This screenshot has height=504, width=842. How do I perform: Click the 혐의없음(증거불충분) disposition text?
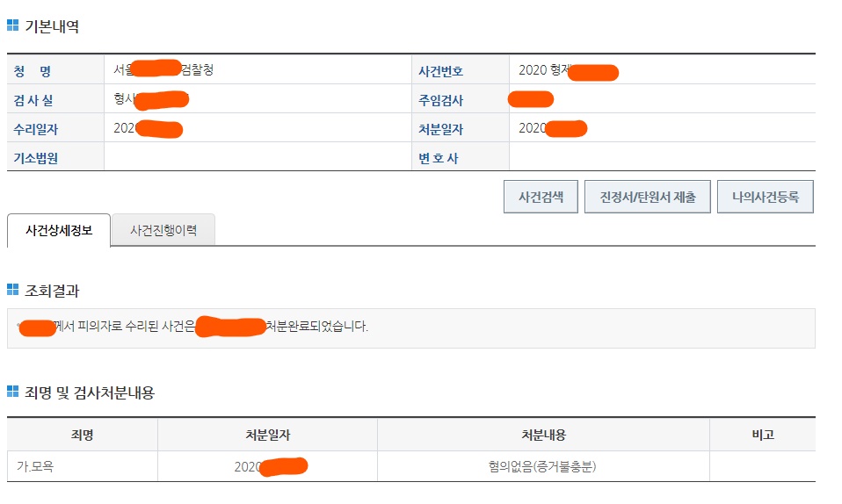[543, 467]
